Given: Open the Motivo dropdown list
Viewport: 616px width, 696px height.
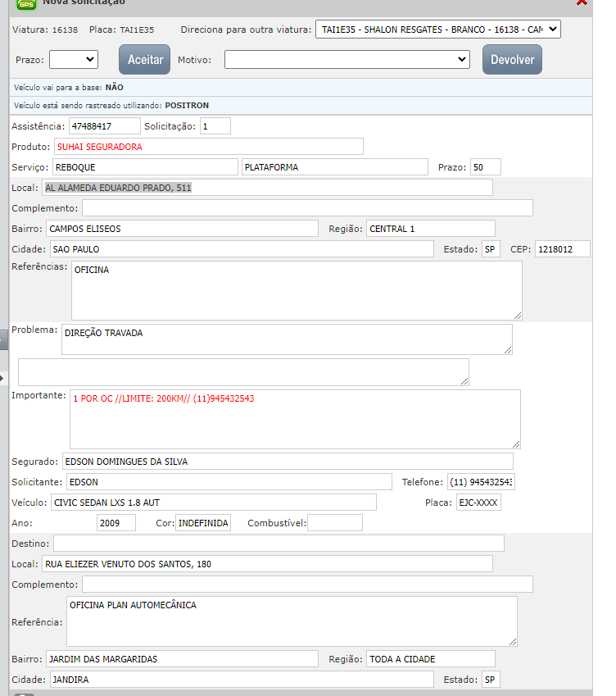Looking at the screenshot, I should pos(346,59).
